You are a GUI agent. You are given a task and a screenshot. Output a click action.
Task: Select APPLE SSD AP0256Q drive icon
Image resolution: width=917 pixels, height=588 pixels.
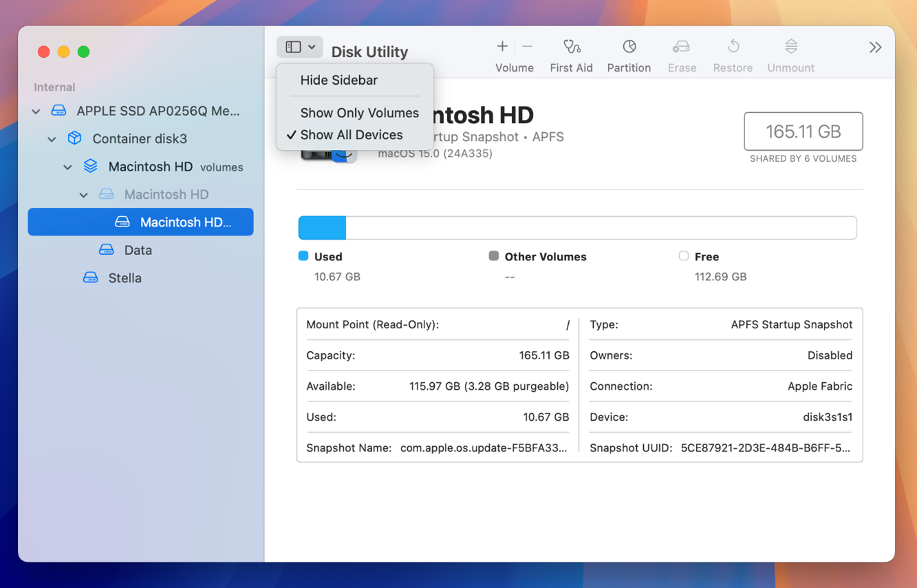(x=59, y=110)
